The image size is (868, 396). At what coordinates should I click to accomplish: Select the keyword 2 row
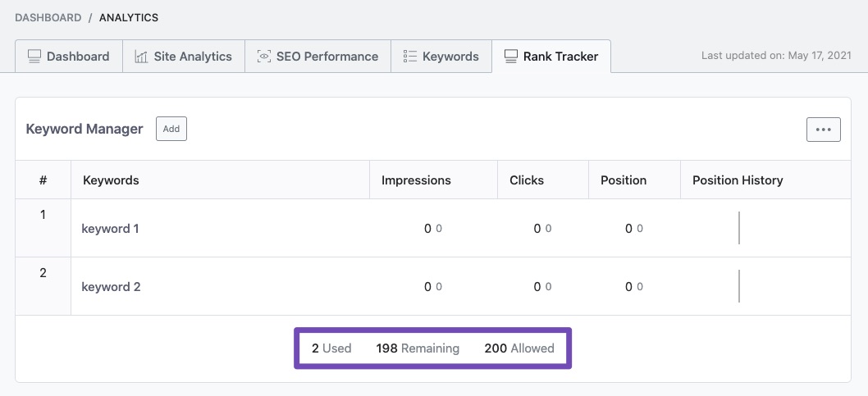(111, 287)
